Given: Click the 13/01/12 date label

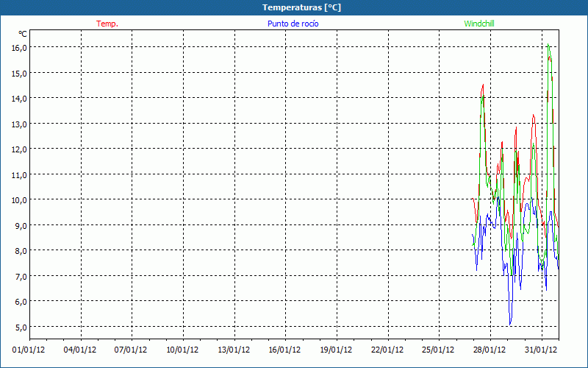Looking at the screenshot, I should click(x=234, y=350).
